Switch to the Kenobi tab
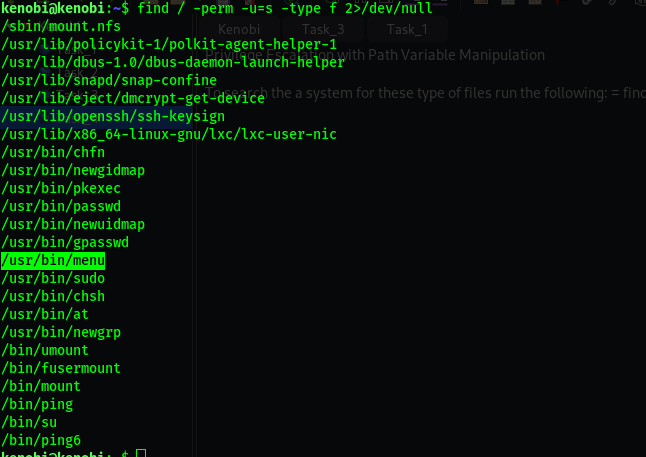Image resolution: width=646 pixels, height=457 pixels. point(238,30)
